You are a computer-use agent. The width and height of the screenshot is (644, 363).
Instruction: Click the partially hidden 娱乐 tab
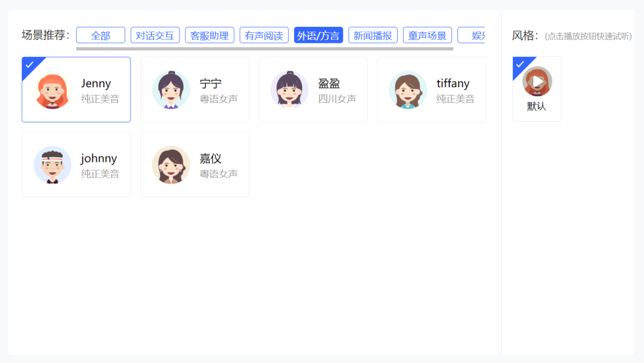pyautogui.click(x=473, y=36)
